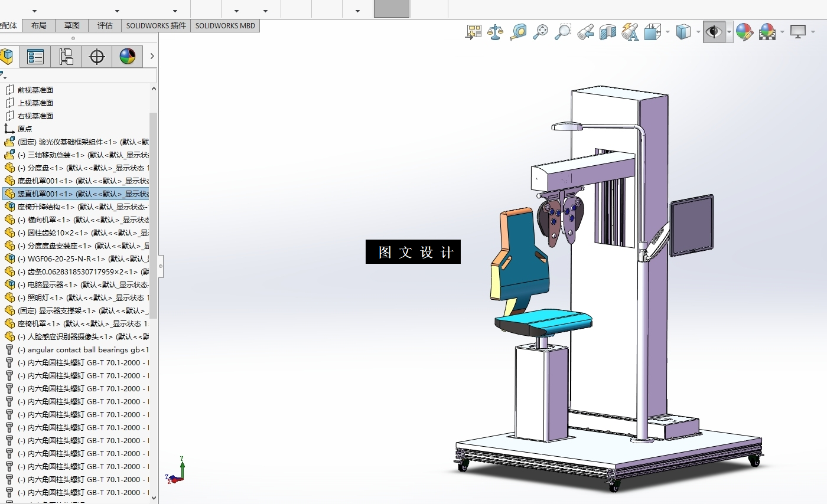Restore the Previous View
Screen dimensions: 827x504
coord(585,32)
